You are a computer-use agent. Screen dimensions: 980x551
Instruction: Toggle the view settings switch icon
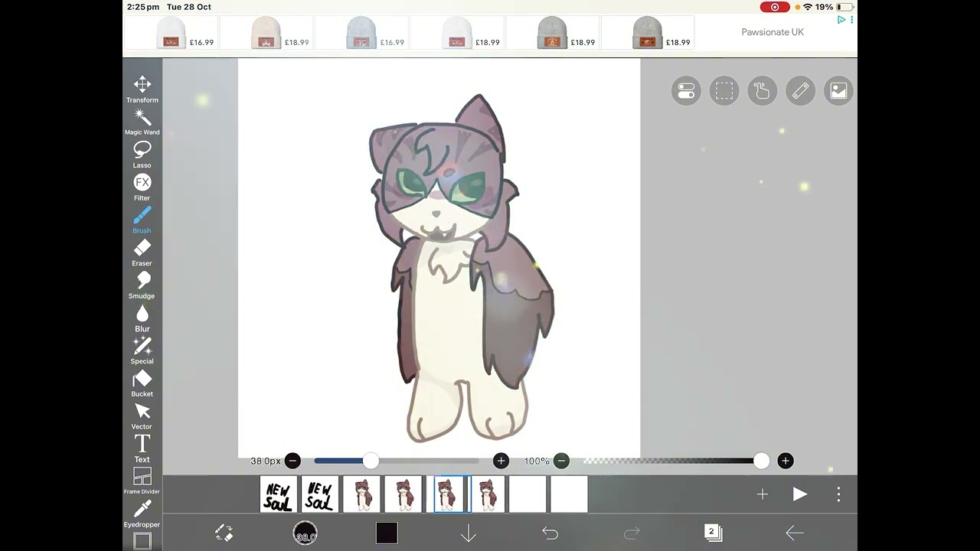click(686, 91)
